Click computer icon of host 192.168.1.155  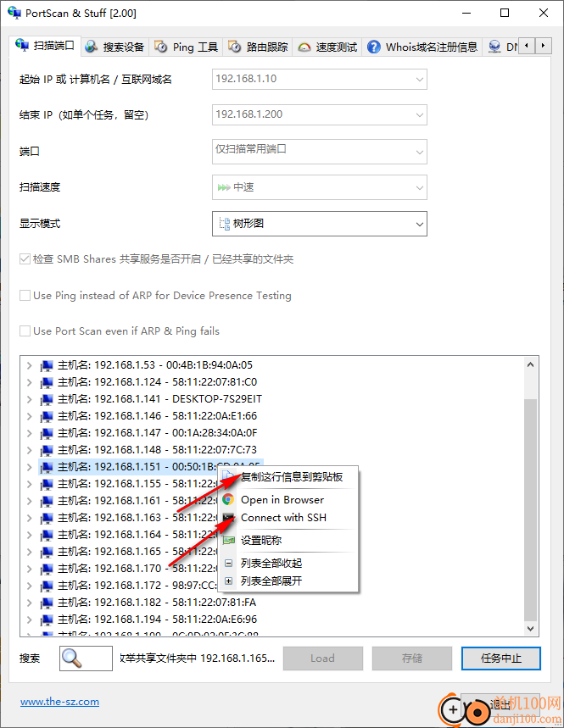click(47, 484)
